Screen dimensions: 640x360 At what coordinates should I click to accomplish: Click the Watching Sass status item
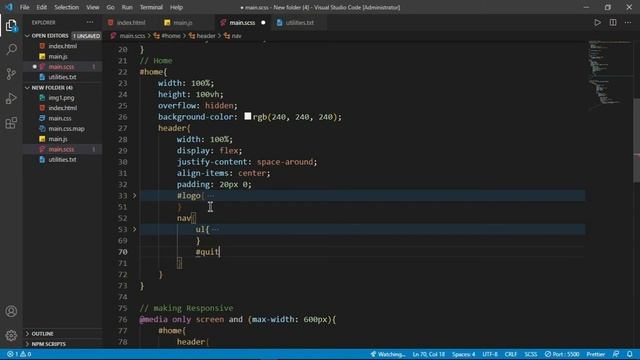[388, 354]
